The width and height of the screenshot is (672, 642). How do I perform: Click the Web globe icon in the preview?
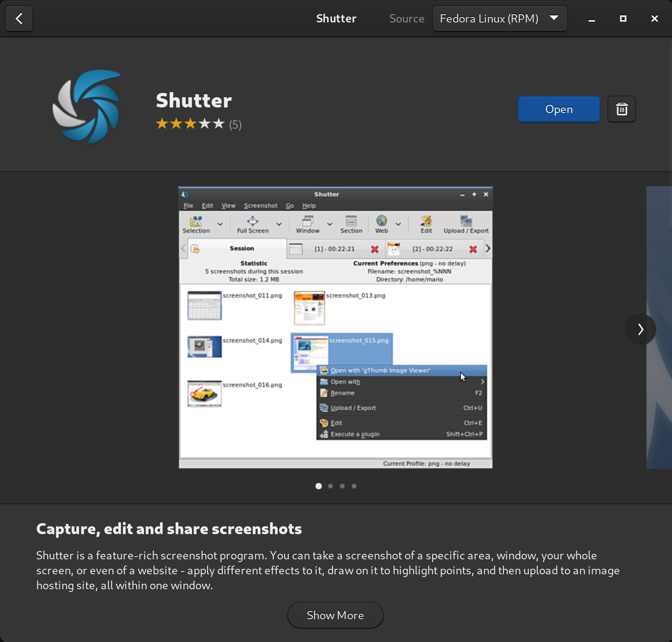pos(381,221)
